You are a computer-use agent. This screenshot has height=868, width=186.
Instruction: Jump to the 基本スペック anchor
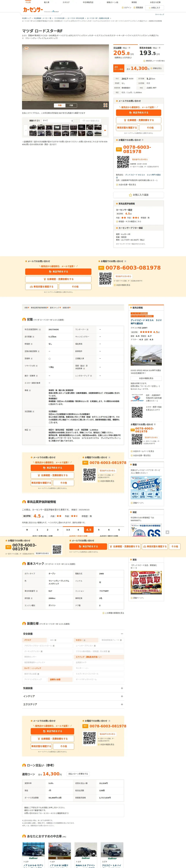(55, 308)
